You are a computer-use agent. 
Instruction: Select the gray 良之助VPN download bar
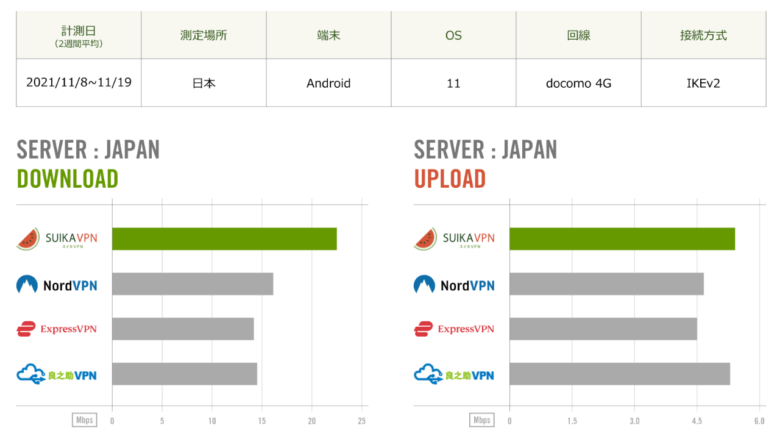coord(185,374)
